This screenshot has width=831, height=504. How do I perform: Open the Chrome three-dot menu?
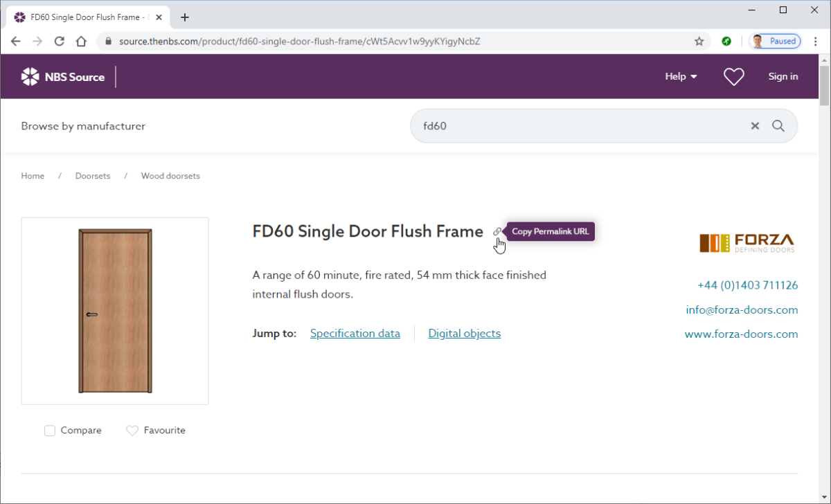817,42
